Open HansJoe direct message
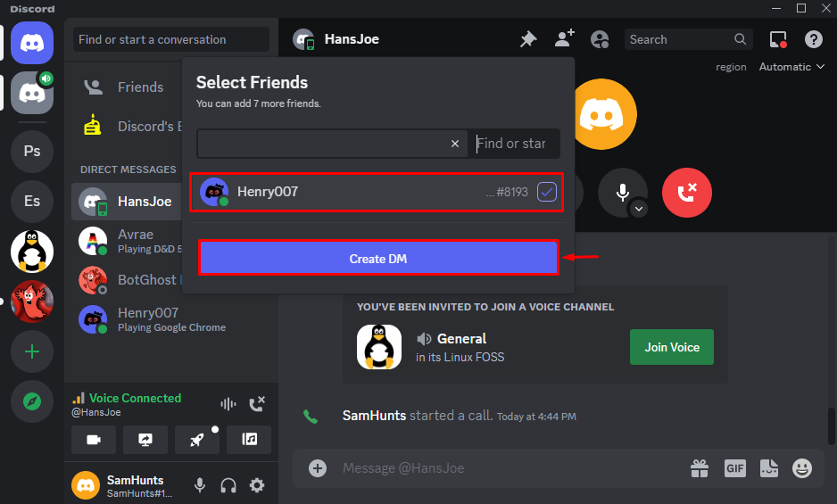This screenshot has width=837, height=504. [x=127, y=202]
